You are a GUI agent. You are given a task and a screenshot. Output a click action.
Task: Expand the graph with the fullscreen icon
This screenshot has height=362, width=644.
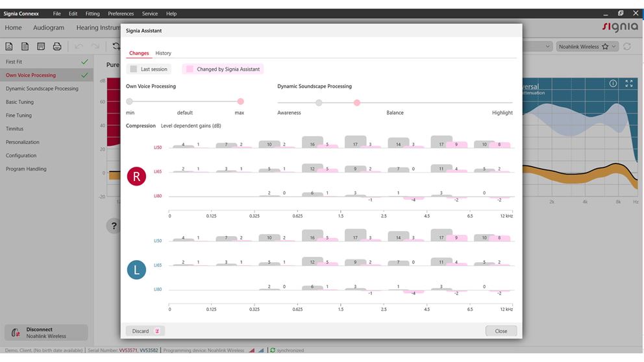point(629,83)
